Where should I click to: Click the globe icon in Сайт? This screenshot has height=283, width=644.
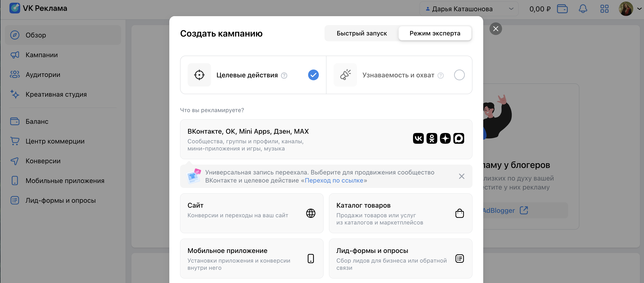[x=311, y=213]
